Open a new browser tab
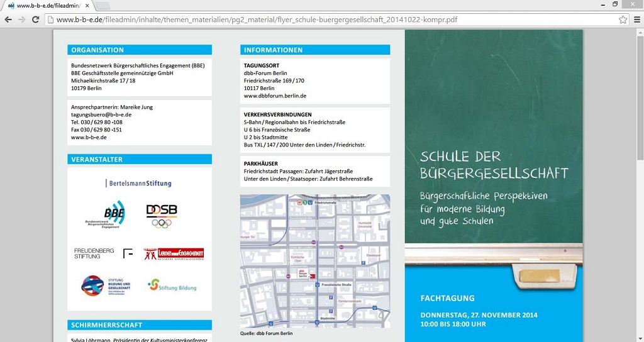Viewport: 644px width, 342px height. pyautogui.click(x=103, y=6)
